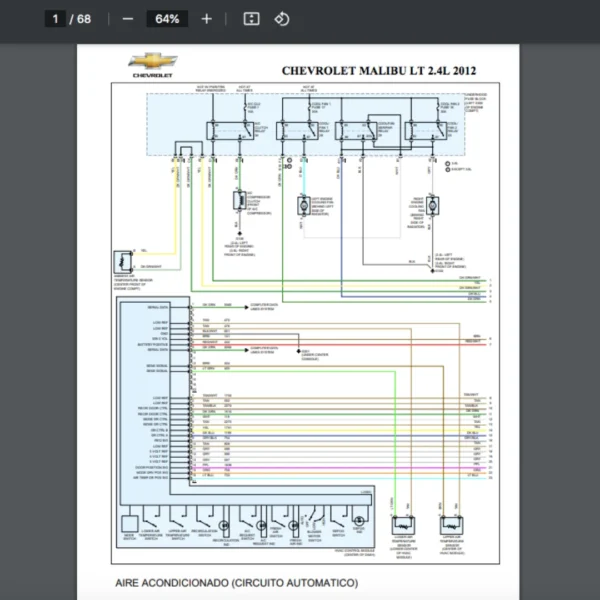The width and height of the screenshot is (600, 600).
Task: Click the zoom out minus button
Action: (127, 19)
